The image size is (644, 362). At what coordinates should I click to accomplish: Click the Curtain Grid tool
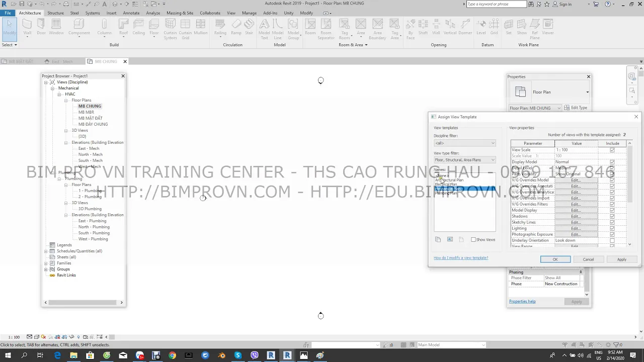pyautogui.click(x=185, y=29)
